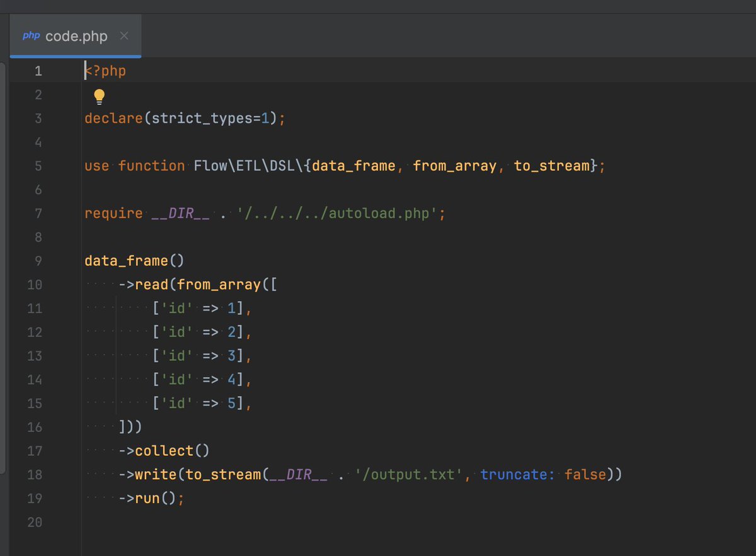Viewport: 756px width, 556px height.
Task: Click the 'use' keyword on line 5
Action: [97, 166]
